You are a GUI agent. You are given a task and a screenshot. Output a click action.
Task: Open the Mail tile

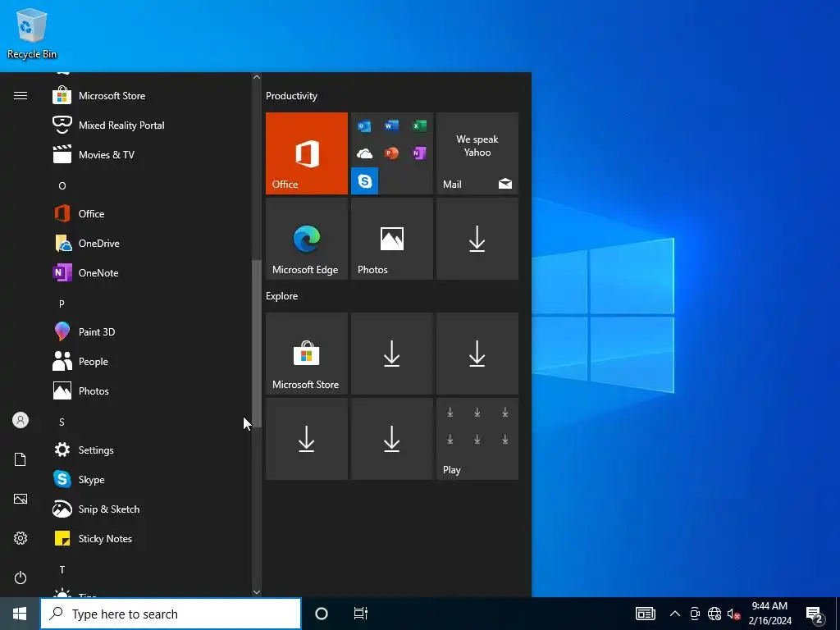477,153
